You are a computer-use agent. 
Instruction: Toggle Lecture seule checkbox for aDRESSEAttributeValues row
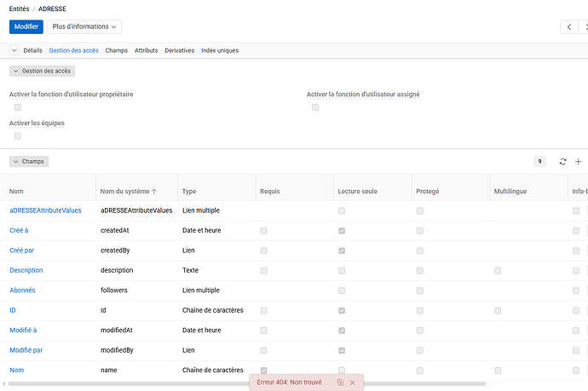pyautogui.click(x=342, y=210)
